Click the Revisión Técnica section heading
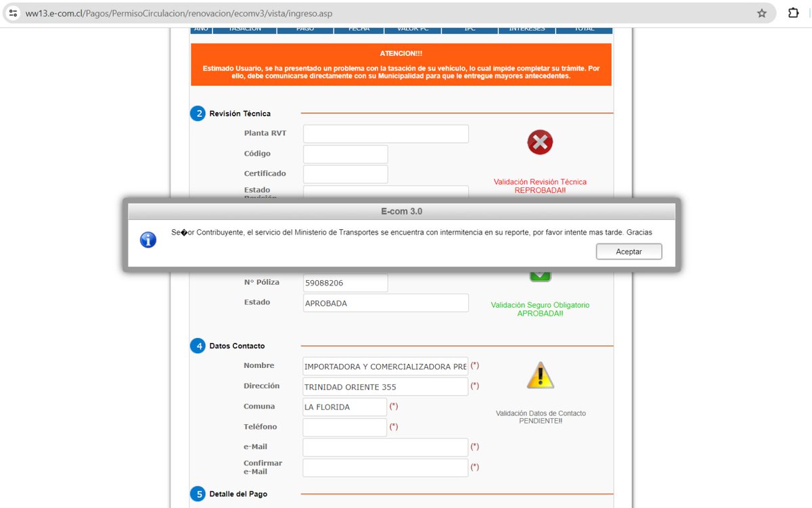Viewport: 812px width, 508px height. (x=240, y=114)
